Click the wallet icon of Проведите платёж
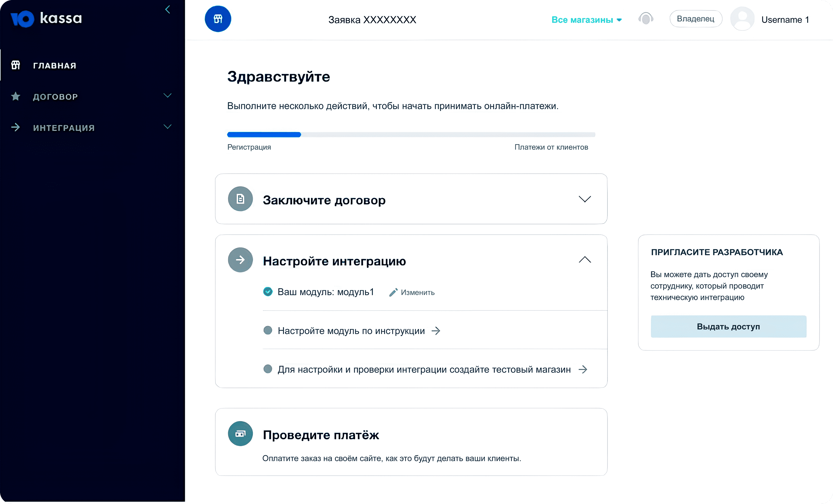The image size is (833, 504). (240, 434)
